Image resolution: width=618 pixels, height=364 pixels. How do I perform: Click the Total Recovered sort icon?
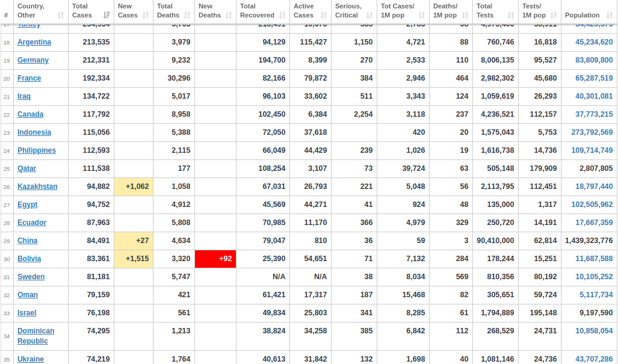click(282, 16)
